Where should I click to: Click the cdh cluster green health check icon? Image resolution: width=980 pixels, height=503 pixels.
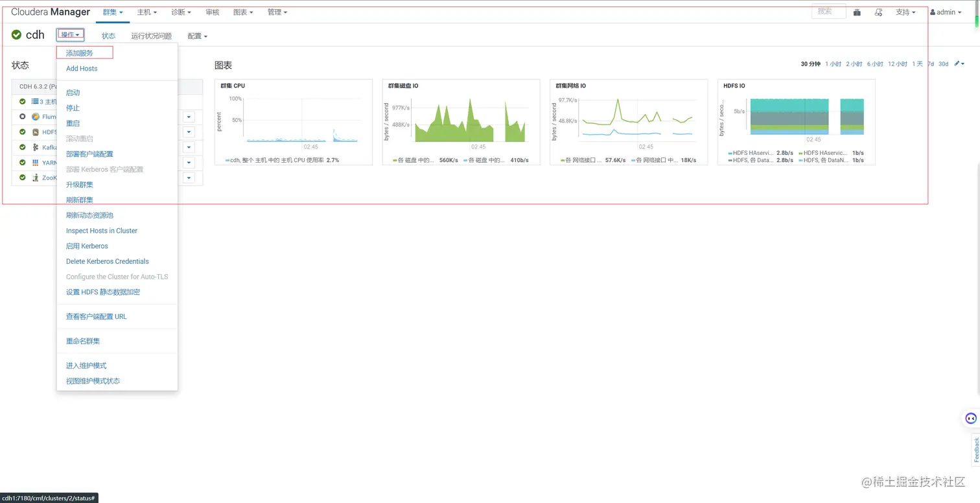(16, 35)
